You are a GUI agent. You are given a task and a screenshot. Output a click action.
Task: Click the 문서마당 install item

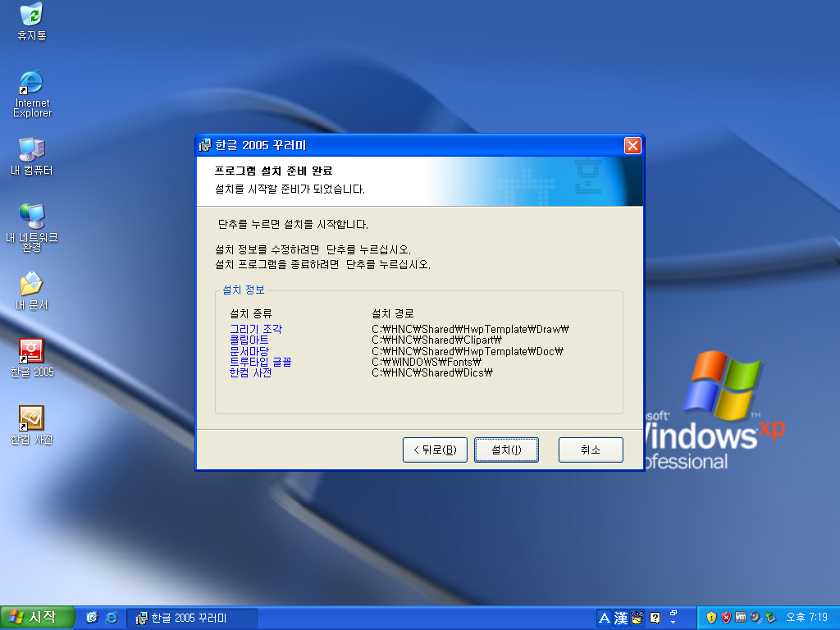point(249,351)
